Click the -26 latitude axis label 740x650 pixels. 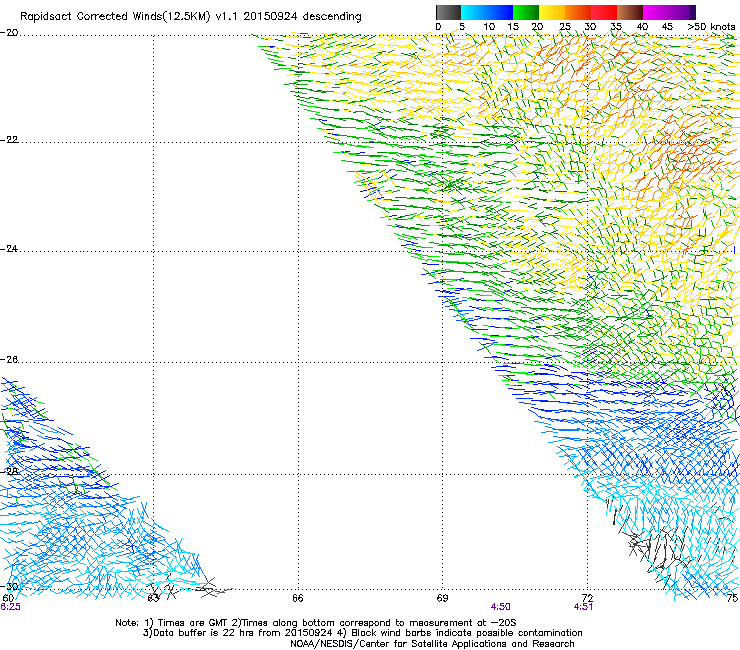click(x=9, y=360)
